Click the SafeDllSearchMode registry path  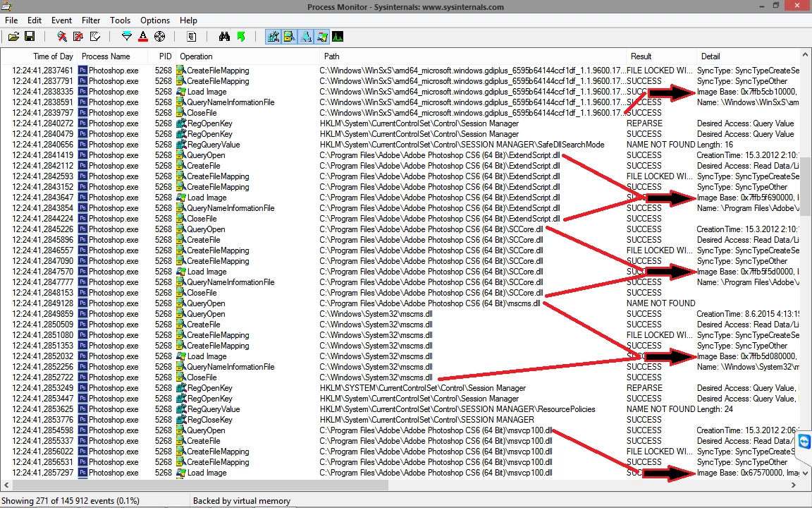pos(462,145)
